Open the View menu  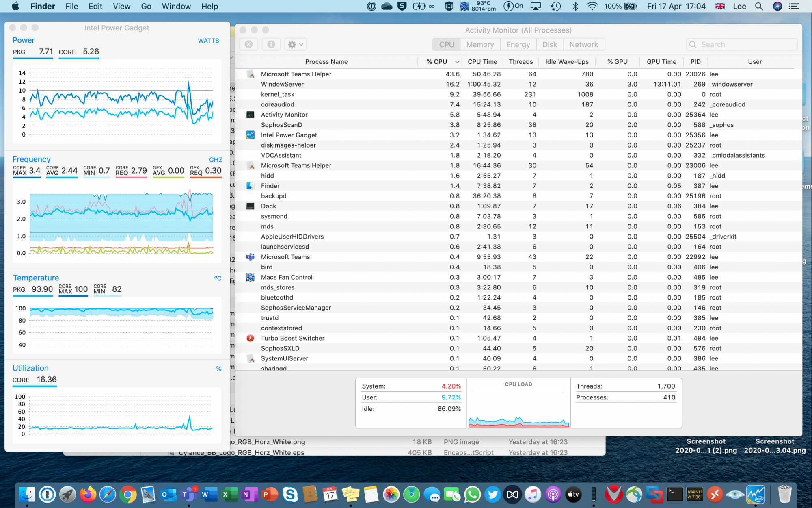point(121,6)
